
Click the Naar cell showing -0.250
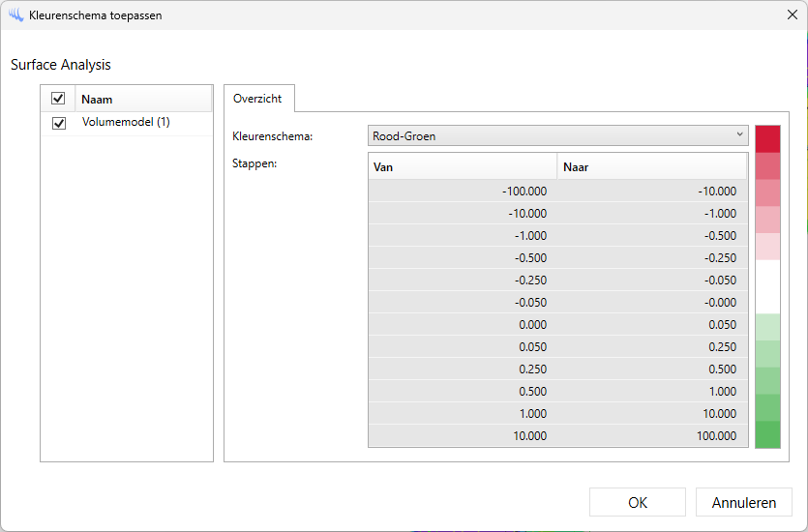pyautogui.click(x=651, y=258)
